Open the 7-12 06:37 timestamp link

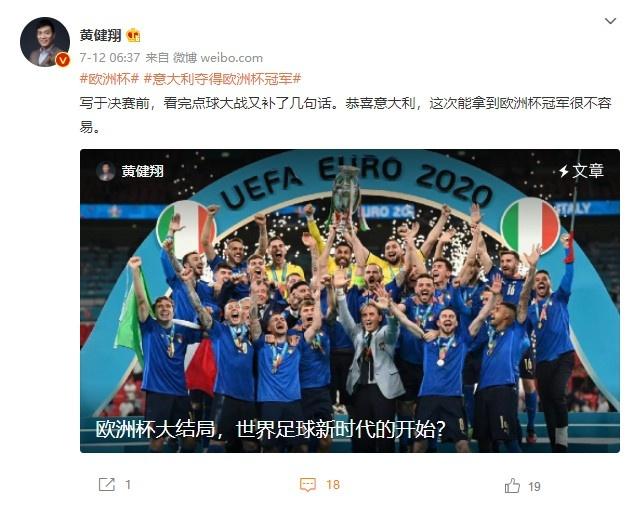pyautogui.click(x=110, y=58)
